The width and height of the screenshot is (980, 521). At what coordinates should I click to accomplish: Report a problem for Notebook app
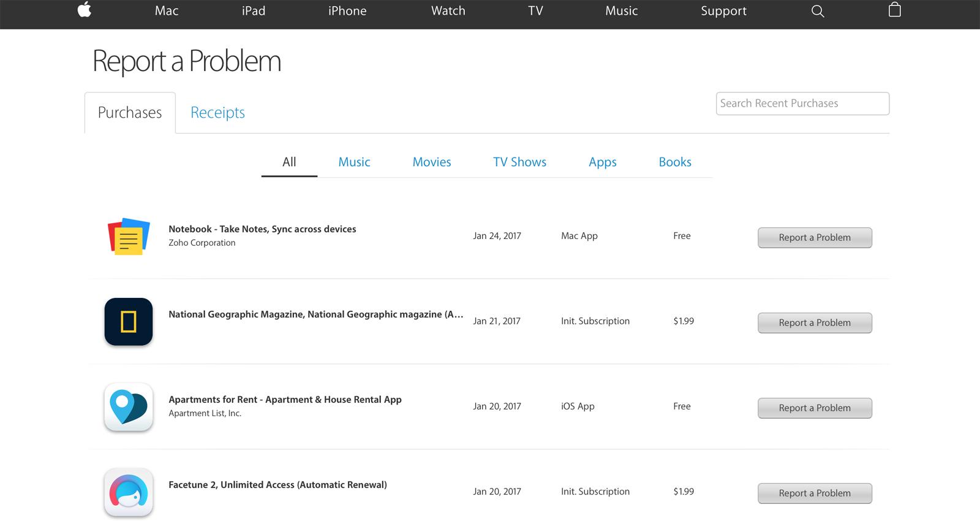click(x=814, y=238)
